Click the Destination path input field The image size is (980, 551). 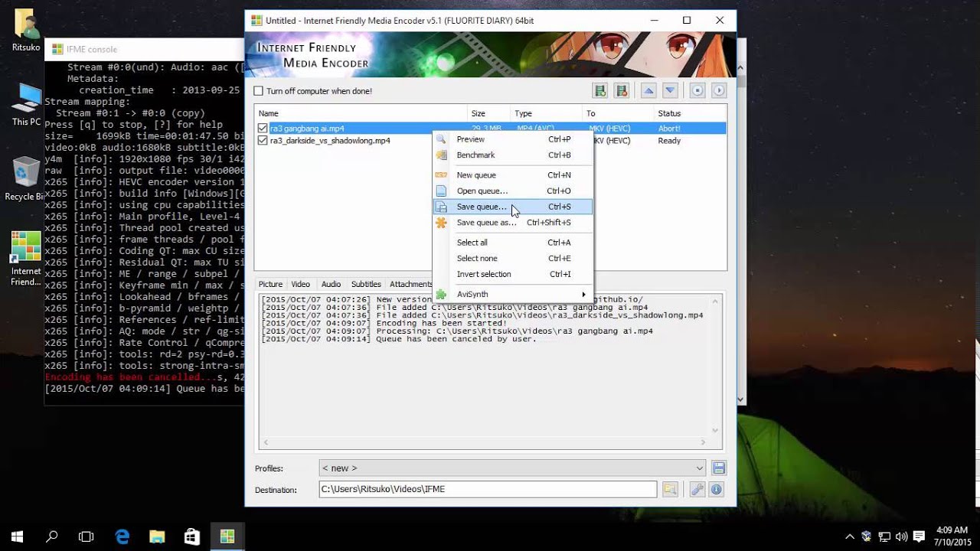pos(488,489)
